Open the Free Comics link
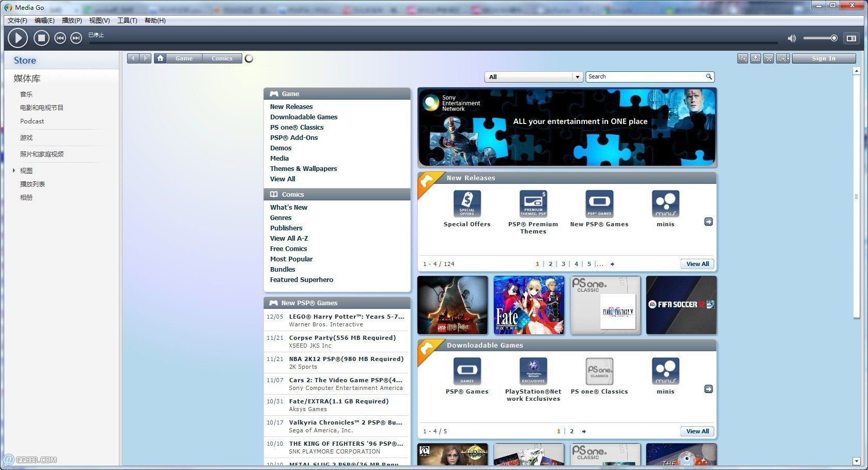This screenshot has width=868, height=470. tap(288, 249)
